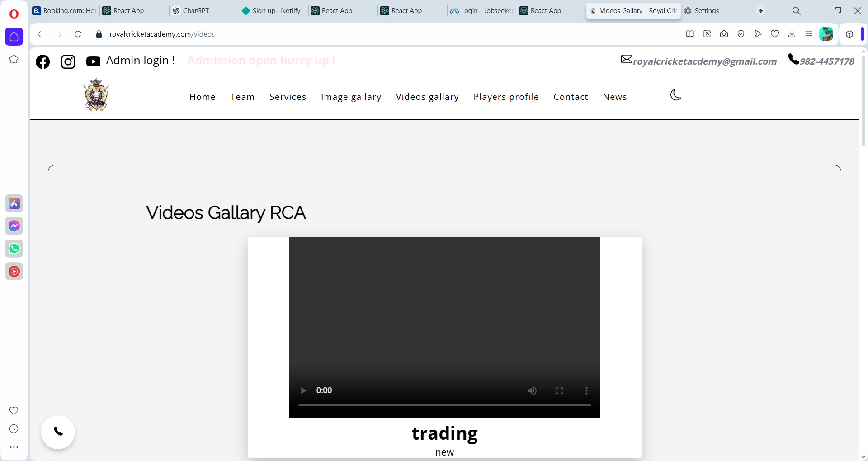Open the YouTube channel icon

click(x=93, y=61)
